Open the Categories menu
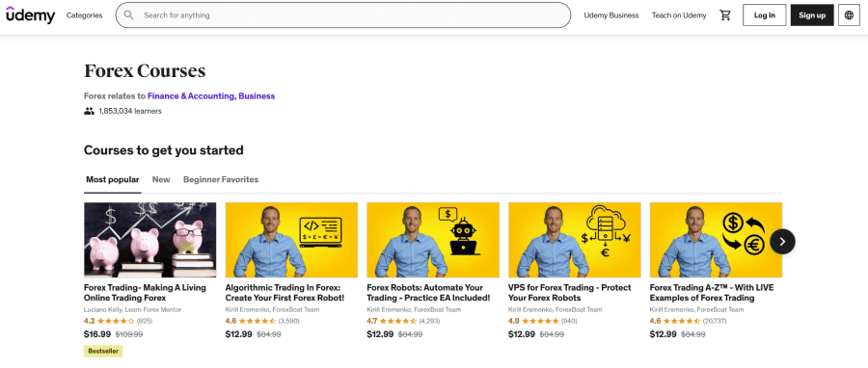Image resolution: width=868 pixels, height=368 pixels. 84,15
